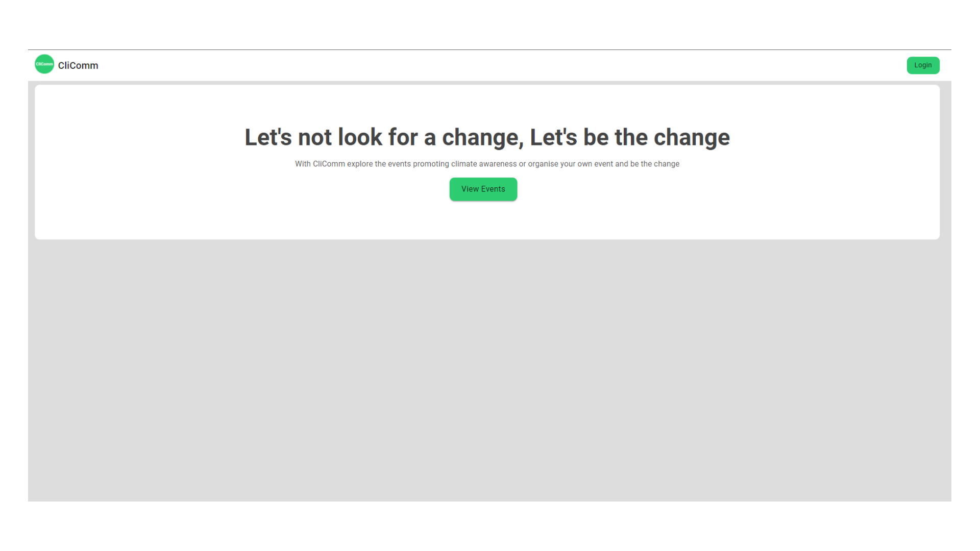Click the word "CliComm" inside the subtitle sentence
This screenshot has width=980, height=551.
pyautogui.click(x=329, y=164)
